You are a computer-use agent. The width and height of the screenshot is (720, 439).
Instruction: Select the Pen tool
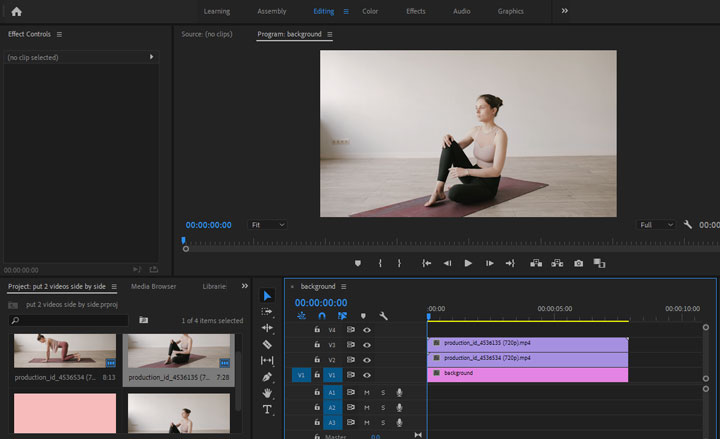267,377
